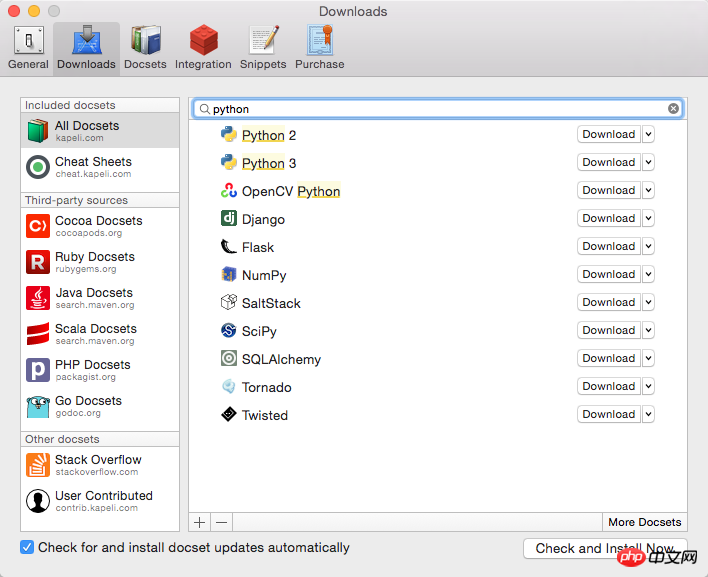Click the Python 3 logo icon
The image size is (708, 577).
pos(228,162)
